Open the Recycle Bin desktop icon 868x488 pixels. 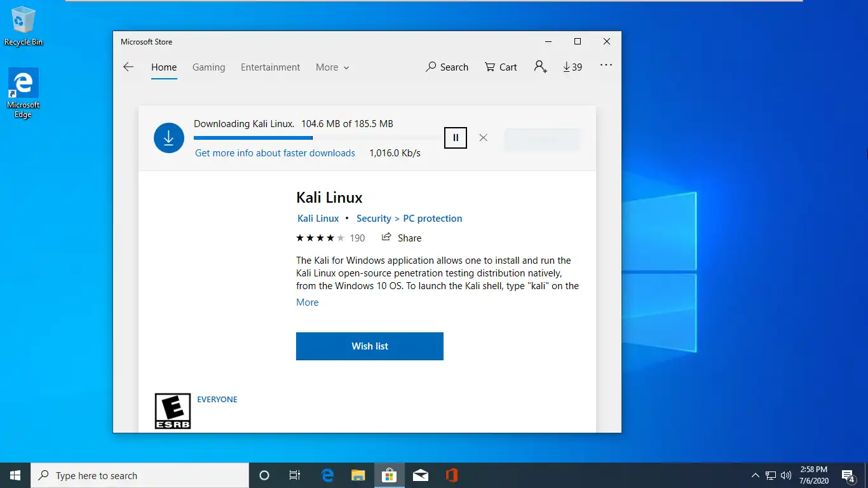click(24, 26)
